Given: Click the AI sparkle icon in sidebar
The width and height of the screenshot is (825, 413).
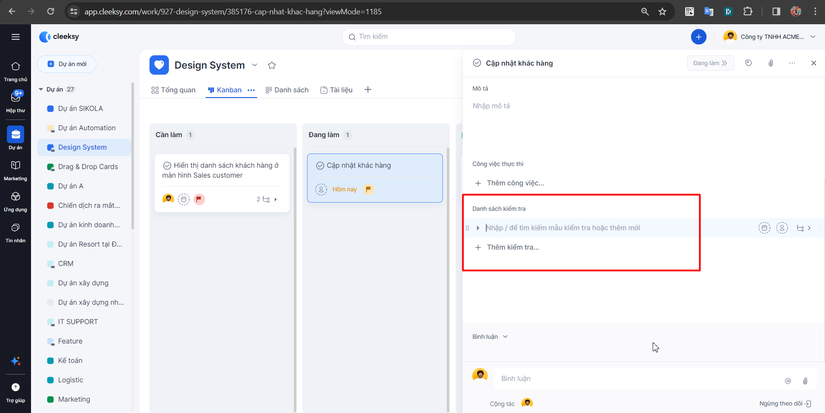Looking at the screenshot, I should 15,361.
